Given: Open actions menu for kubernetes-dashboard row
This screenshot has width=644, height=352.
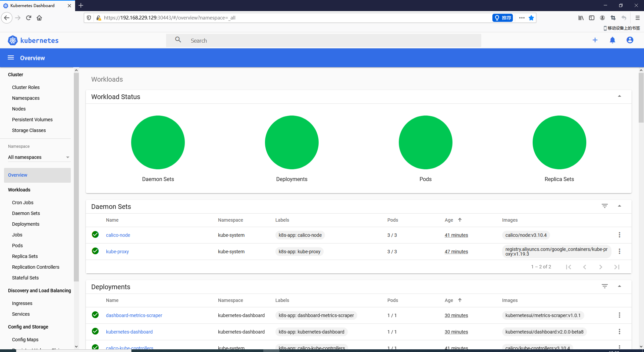Looking at the screenshot, I should click(x=620, y=332).
